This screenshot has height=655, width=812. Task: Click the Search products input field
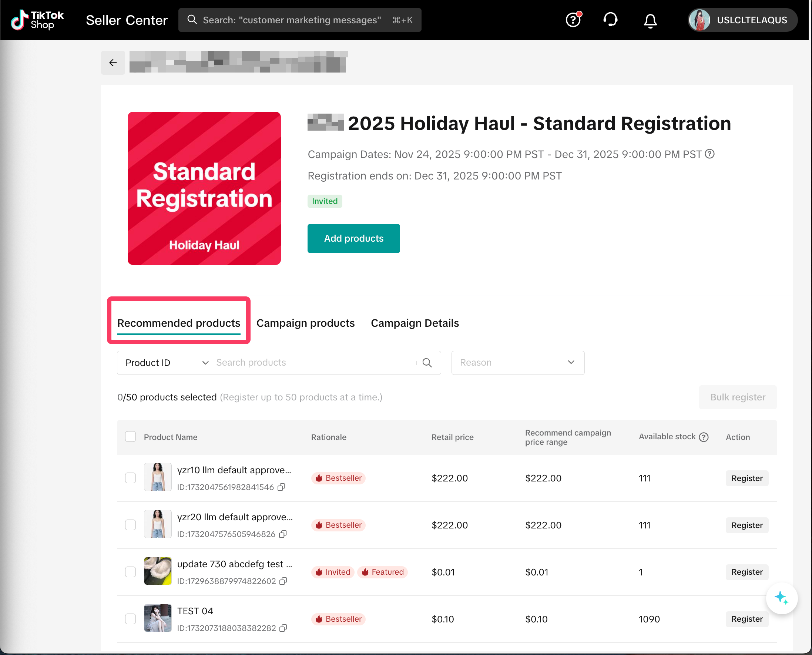(x=313, y=363)
